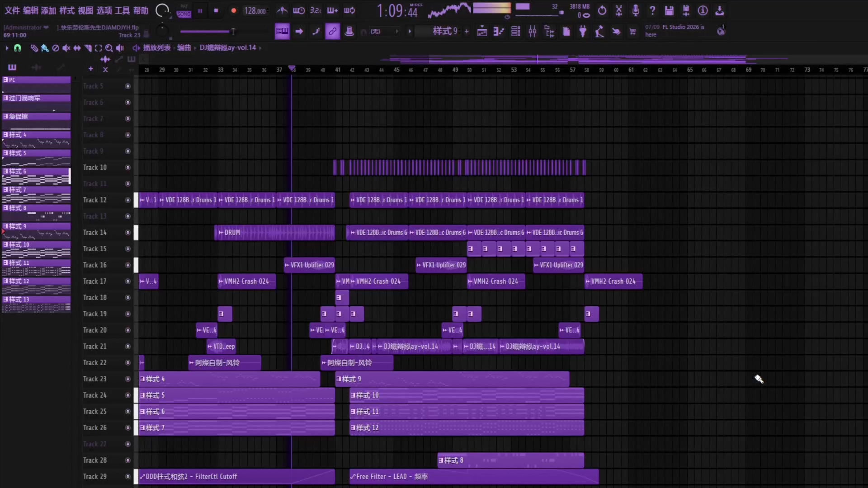Open plugin picker plug icon

pyautogui.click(x=583, y=31)
